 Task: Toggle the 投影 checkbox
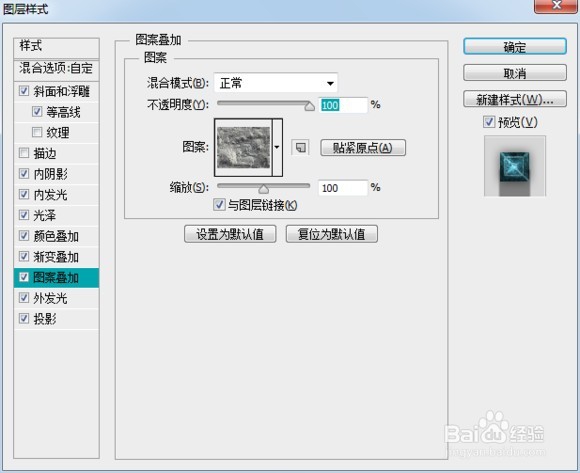[24, 318]
